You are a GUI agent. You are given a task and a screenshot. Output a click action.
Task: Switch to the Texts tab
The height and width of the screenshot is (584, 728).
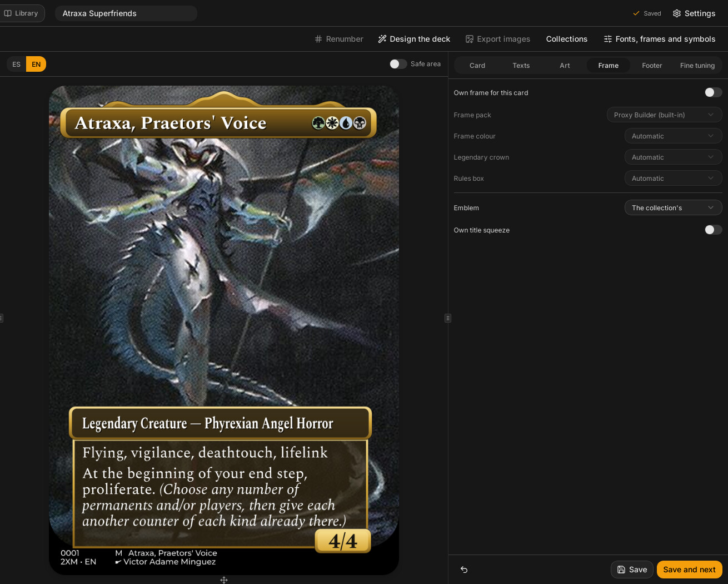[x=521, y=65]
